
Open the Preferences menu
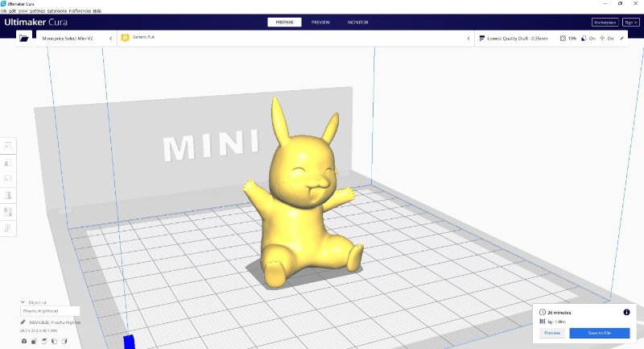tap(80, 11)
